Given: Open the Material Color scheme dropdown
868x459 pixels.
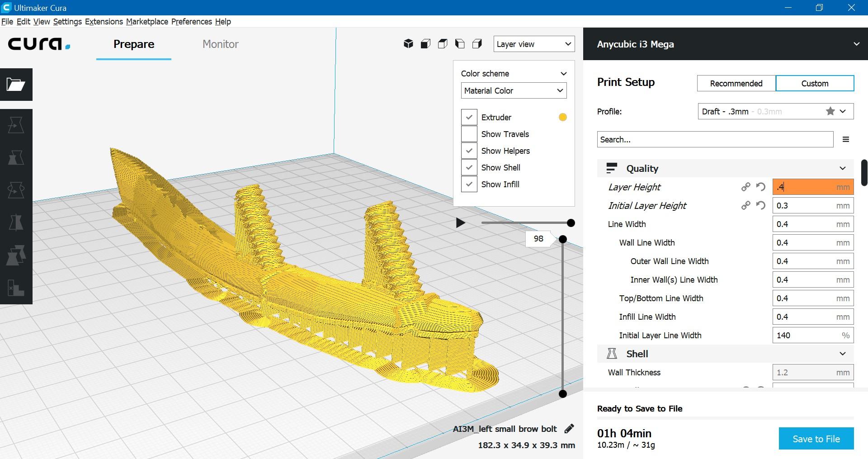Looking at the screenshot, I should 514,90.
